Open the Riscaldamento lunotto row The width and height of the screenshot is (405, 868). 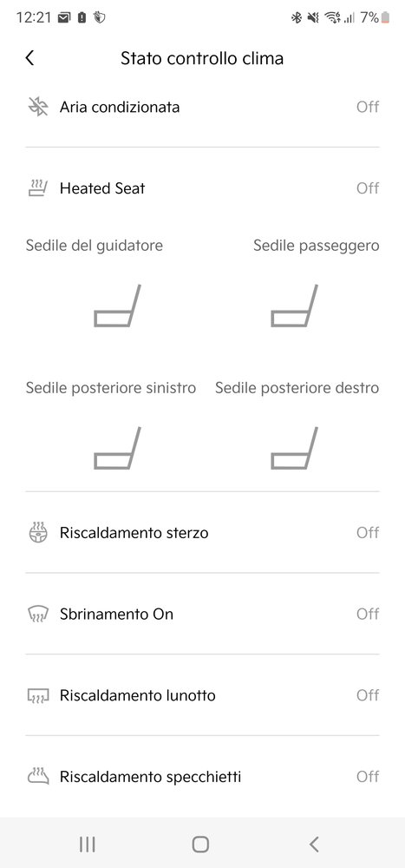203,695
